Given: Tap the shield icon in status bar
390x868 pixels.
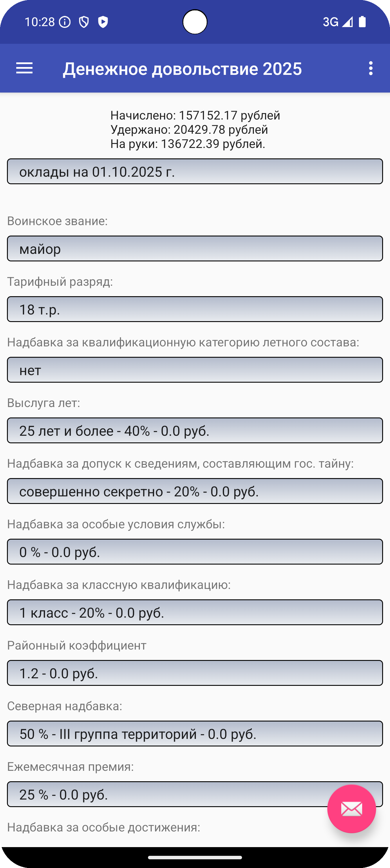Looking at the screenshot, I should (84, 22).
